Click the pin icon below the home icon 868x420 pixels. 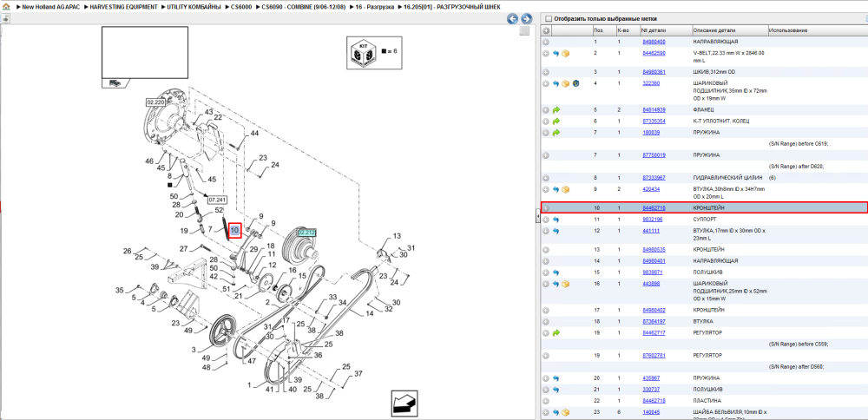[x=5, y=19]
